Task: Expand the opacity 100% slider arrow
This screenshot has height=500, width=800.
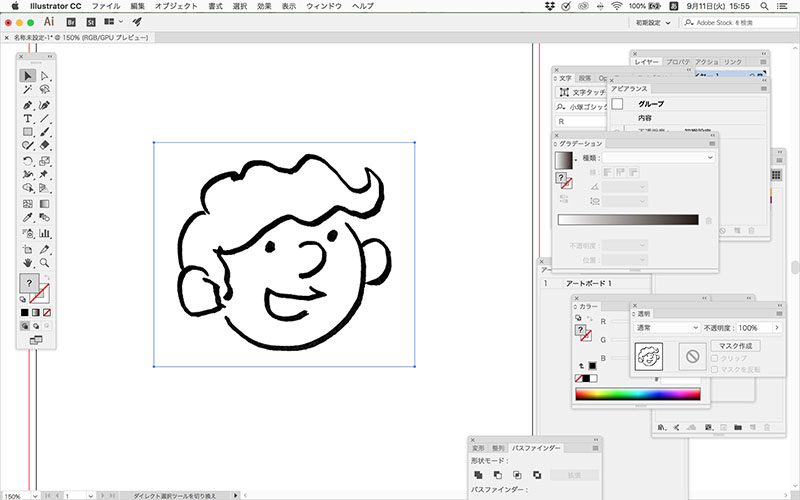Action: coord(777,328)
